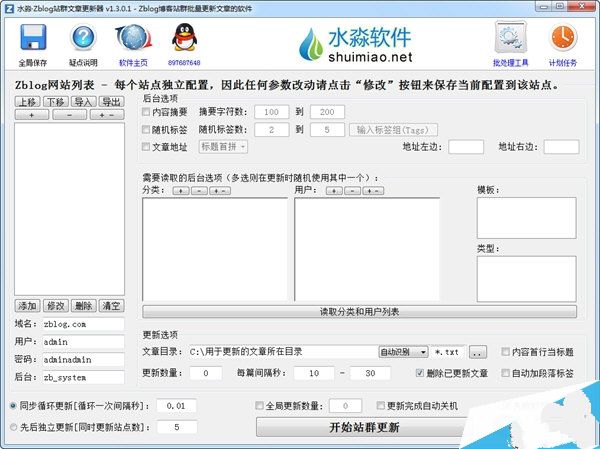Click 每篇间隔秒 maximum field showing 30
This screenshot has height=449, width=600.
click(370, 373)
